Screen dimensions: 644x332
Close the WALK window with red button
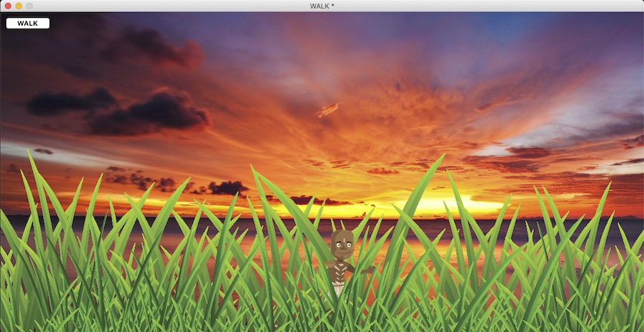[x=8, y=6]
